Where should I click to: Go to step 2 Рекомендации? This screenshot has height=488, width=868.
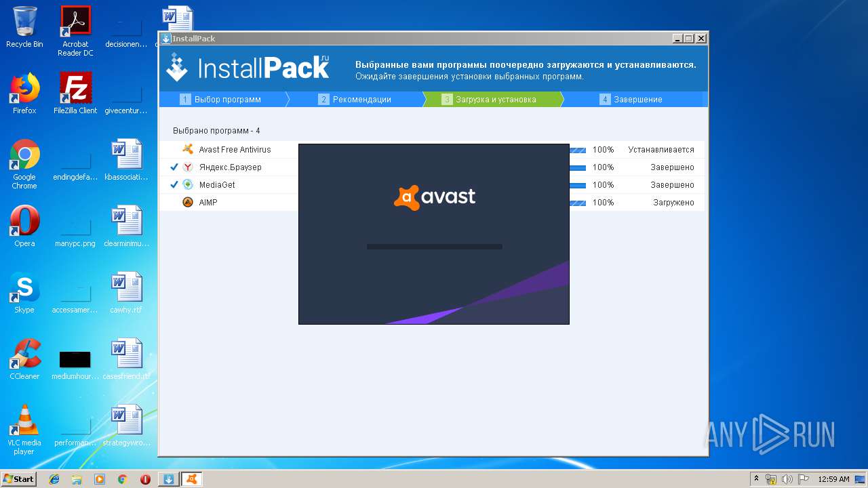coord(355,99)
